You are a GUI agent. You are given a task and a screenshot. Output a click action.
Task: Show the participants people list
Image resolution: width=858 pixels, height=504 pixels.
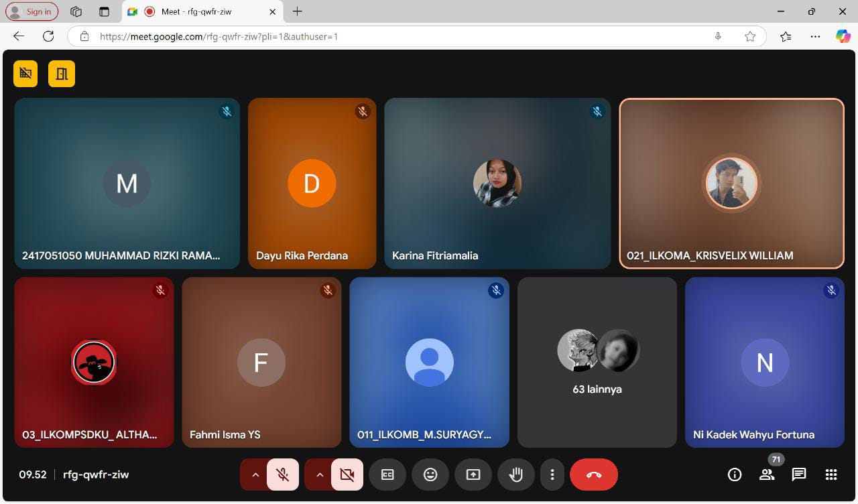[x=767, y=475]
